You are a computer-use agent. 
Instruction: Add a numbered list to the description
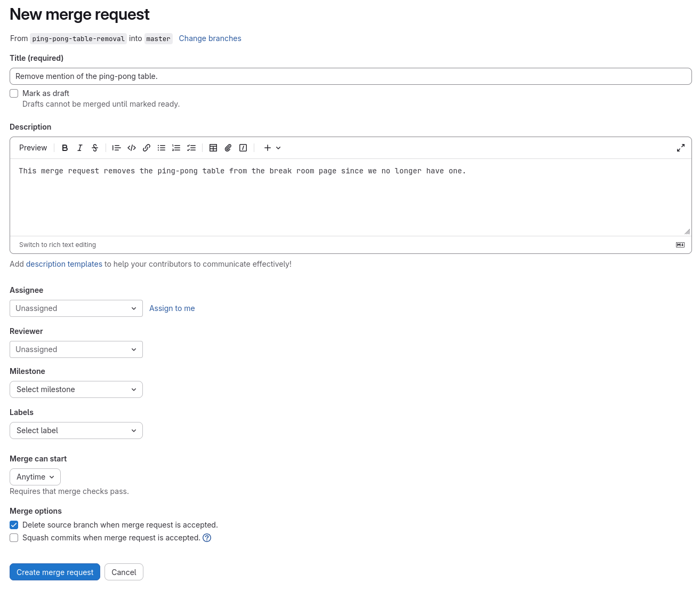[x=176, y=148]
